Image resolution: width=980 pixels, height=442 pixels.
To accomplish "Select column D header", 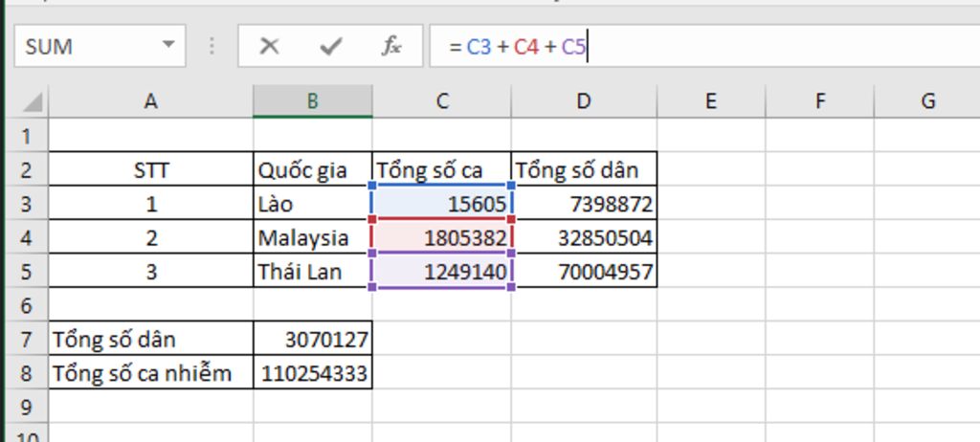I will click(x=584, y=100).
